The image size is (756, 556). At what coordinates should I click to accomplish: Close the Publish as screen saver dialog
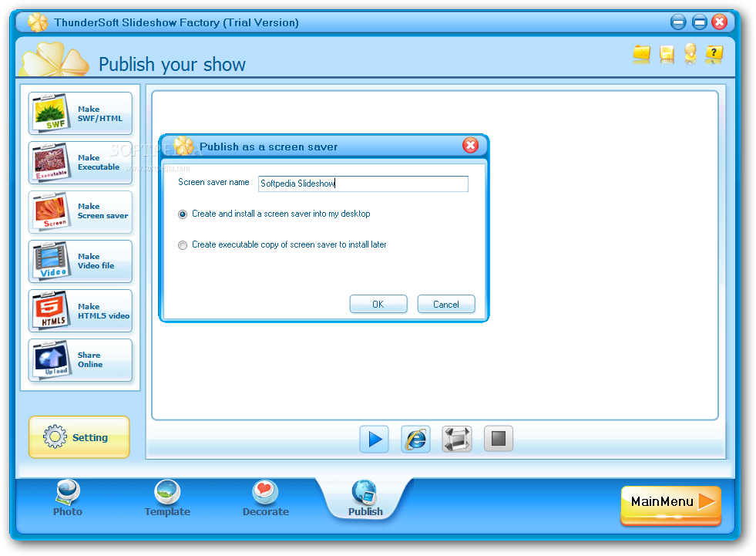[x=471, y=145]
